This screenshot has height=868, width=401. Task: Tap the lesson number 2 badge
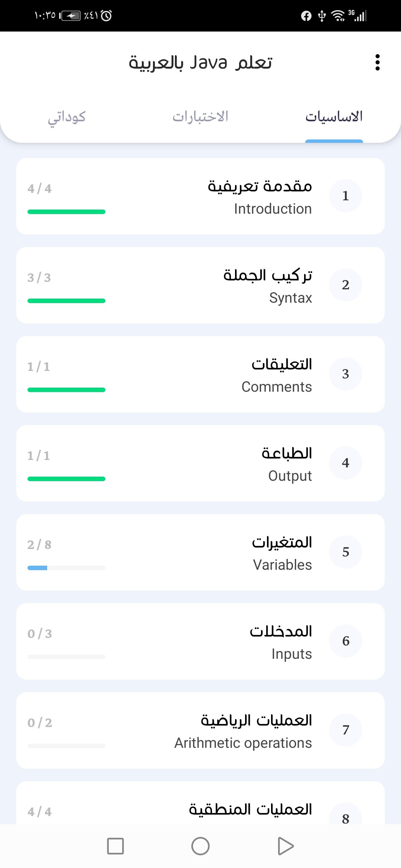pos(345,285)
